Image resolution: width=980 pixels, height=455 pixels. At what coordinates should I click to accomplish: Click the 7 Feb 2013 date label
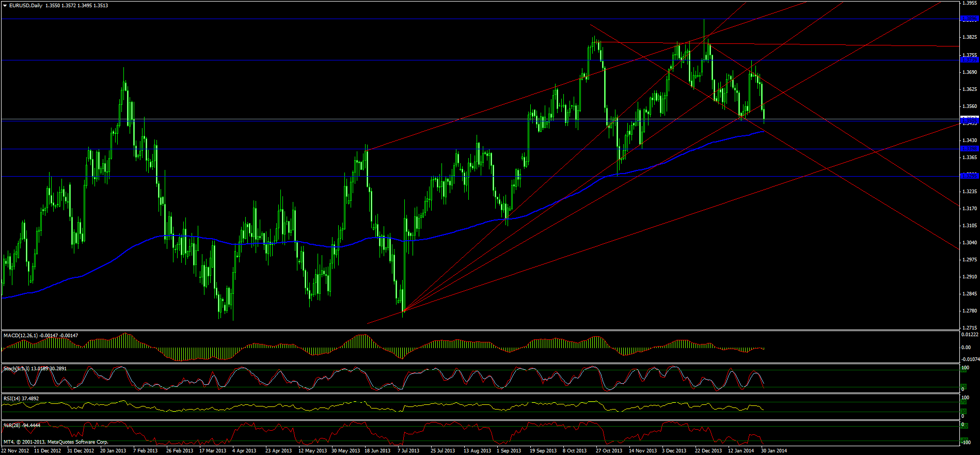click(145, 451)
